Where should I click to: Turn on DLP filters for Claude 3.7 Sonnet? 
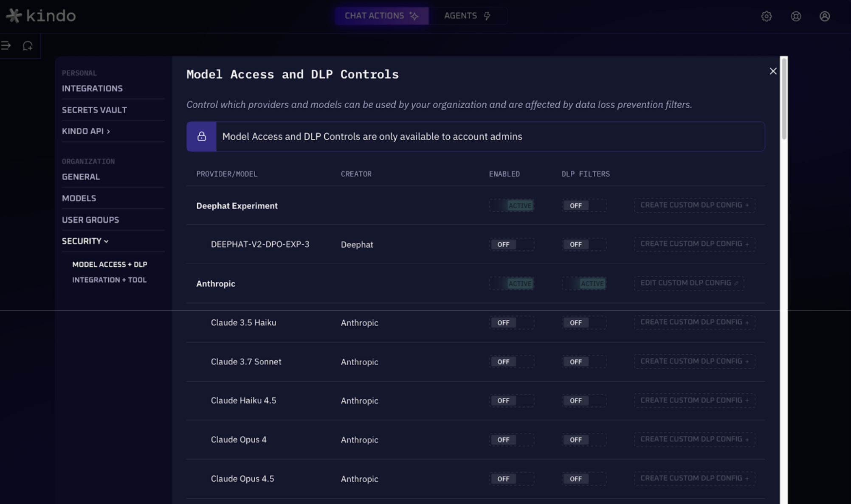[584, 361]
